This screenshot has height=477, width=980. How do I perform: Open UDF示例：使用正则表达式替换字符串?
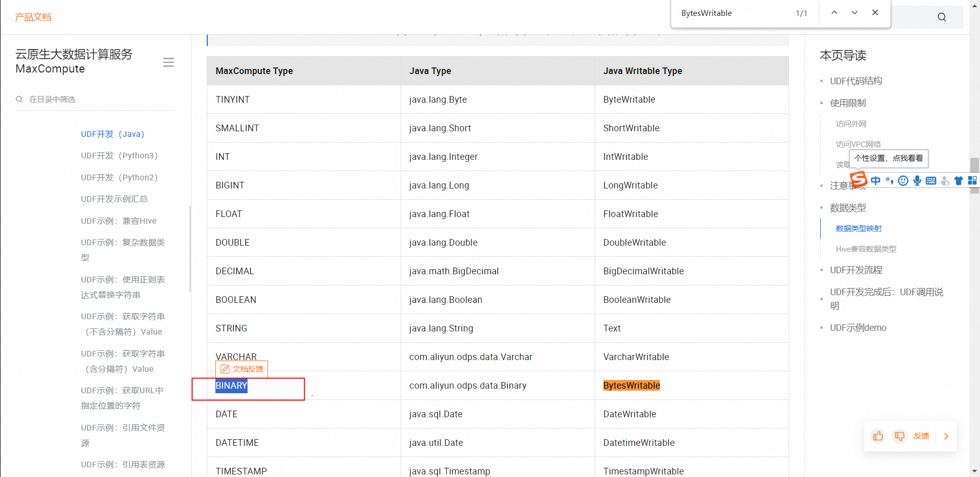pos(123,287)
